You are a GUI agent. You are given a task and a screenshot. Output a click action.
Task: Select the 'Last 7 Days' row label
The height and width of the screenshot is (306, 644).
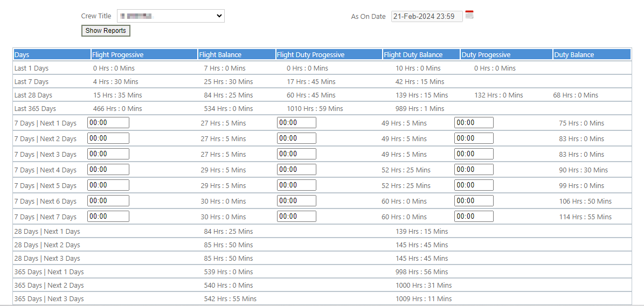pos(31,82)
